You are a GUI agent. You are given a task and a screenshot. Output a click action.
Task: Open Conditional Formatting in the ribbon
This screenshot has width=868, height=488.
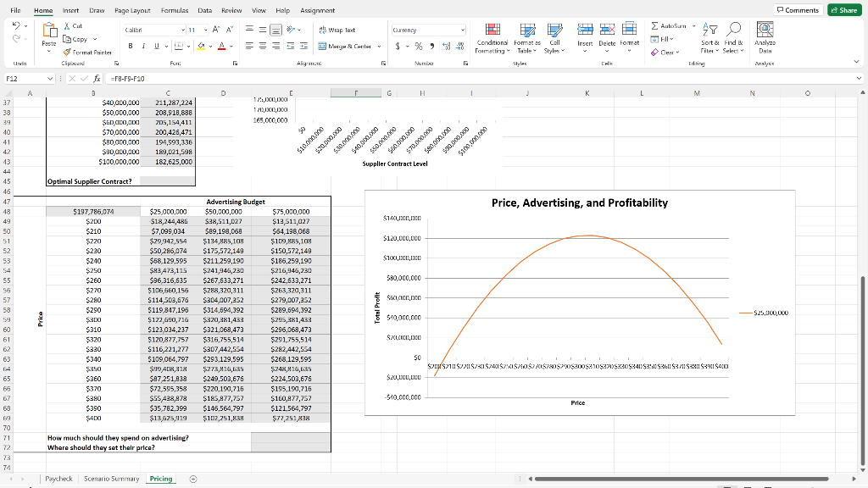click(492, 34)
